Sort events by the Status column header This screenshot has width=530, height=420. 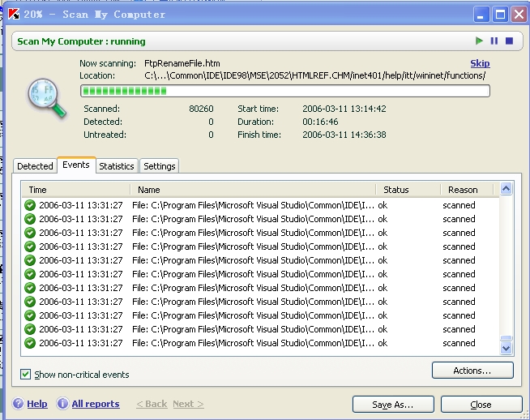408,190
